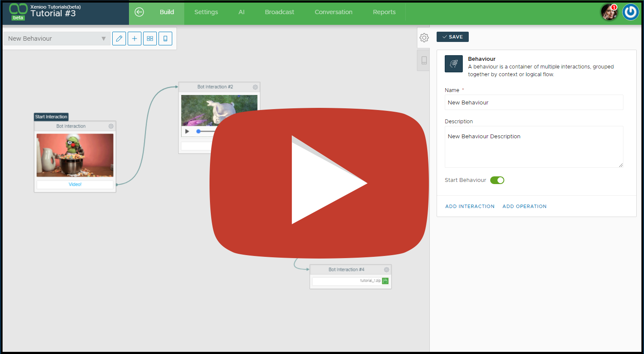Select the Bot Interaction node title
The height and width of the screenshot is (354, 644).
71,126
